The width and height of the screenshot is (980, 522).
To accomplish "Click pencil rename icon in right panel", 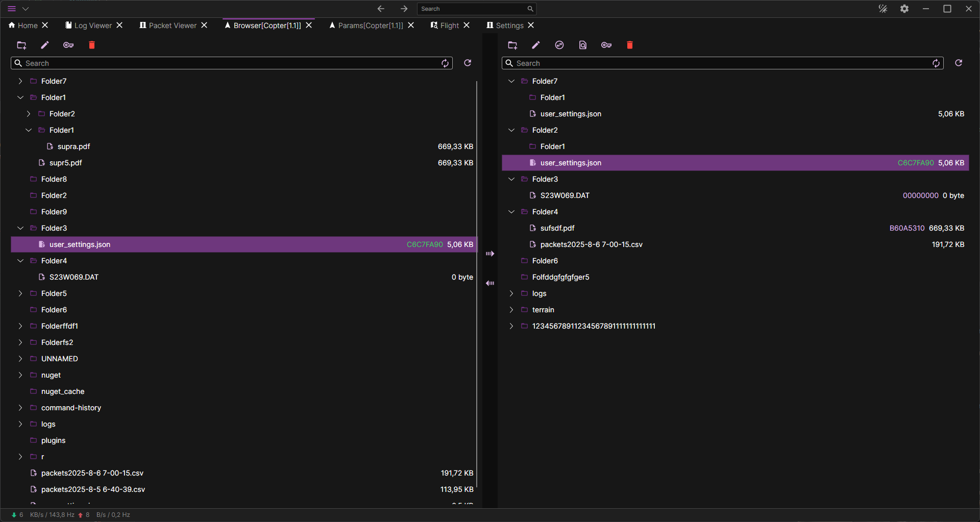I will coord(535,45).
